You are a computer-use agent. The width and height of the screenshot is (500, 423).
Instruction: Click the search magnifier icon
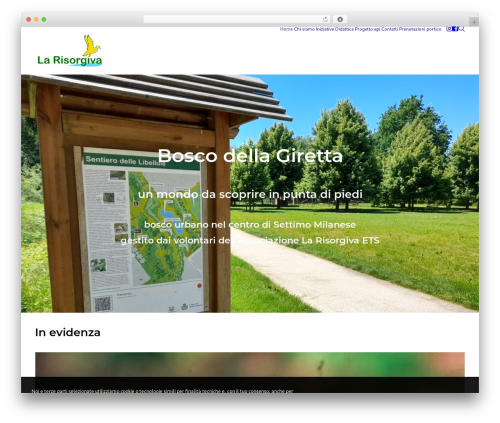click(462, 29)
